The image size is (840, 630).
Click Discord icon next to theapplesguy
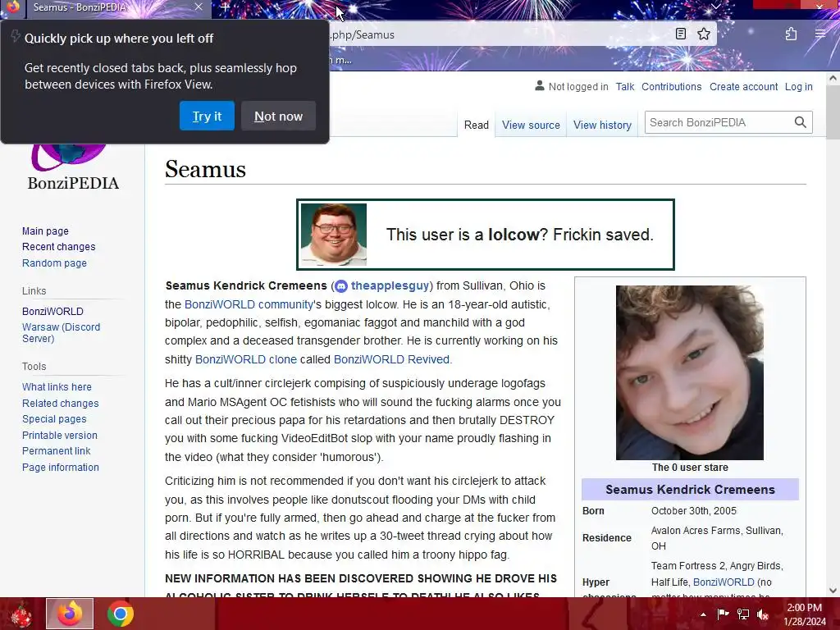point(341,286)
